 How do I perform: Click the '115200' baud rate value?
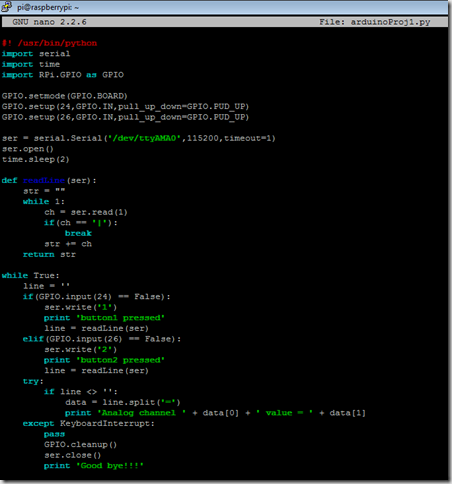(x=203, y=138)
